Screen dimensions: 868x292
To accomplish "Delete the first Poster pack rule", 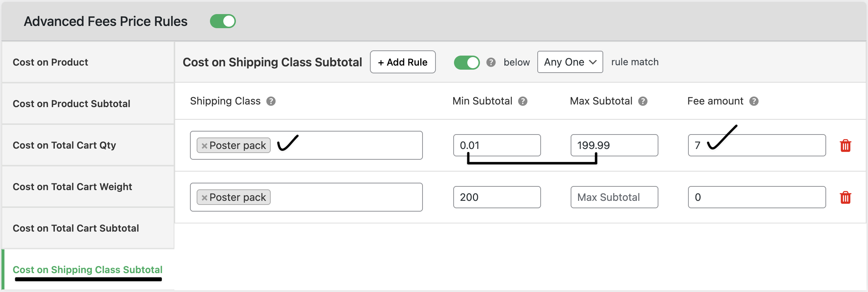I will (845, 146).
